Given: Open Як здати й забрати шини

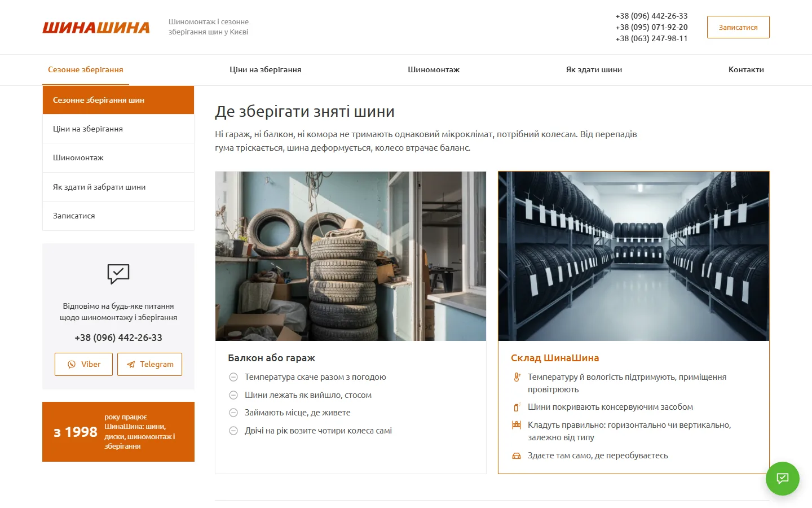Looking at the screenshot, I should click(118, 187).
